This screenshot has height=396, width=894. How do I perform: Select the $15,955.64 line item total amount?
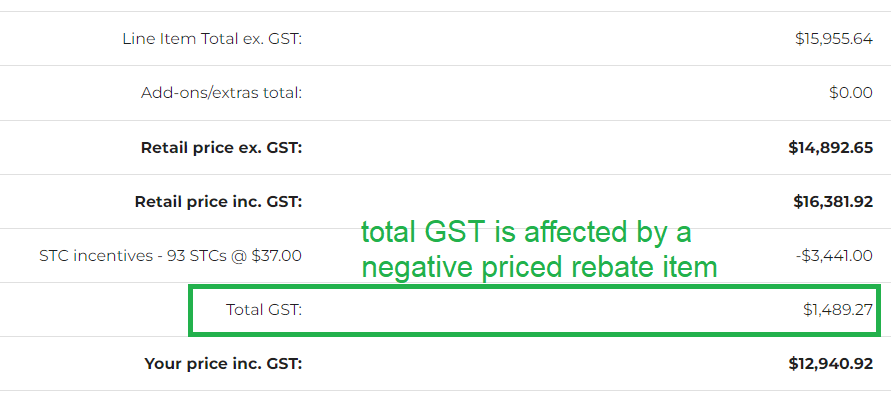[834, 39]
